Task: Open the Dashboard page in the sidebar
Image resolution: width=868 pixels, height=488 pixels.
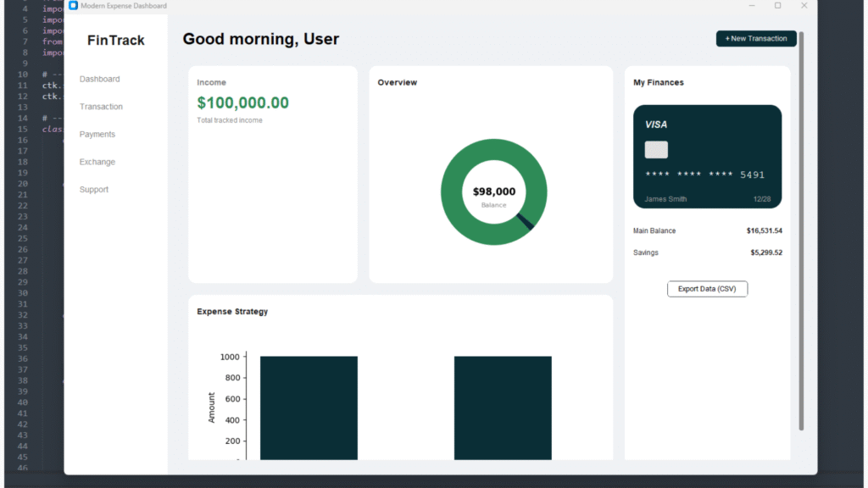Action: (x=100, y=79)
